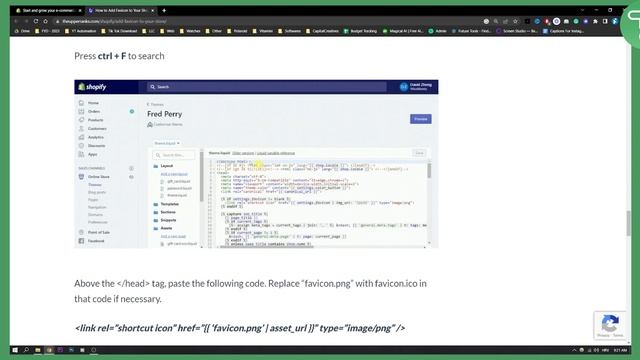Open the 'Future Tools' bookmark

click(x=471, y=31)
